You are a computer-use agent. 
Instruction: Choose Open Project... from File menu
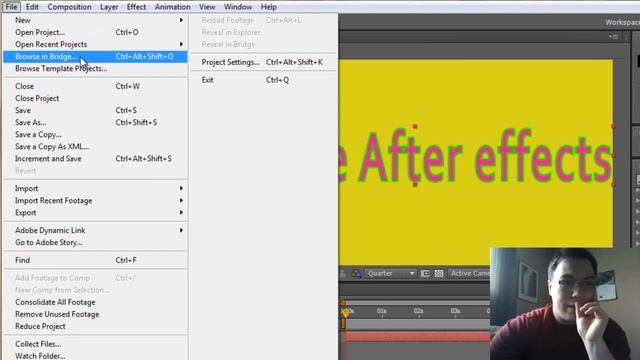[95, 32]
